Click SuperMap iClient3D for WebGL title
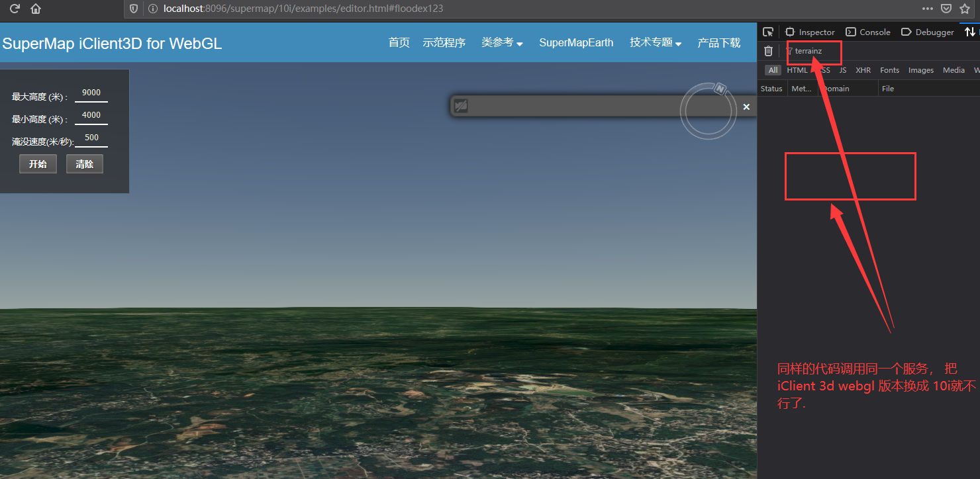Viewport: 980px width, 479px height. [112, 44]
